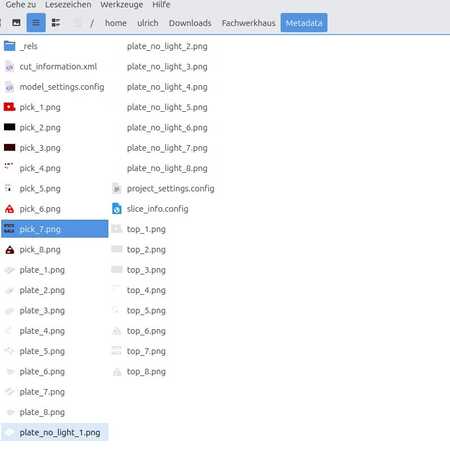This screenshot has width=450, height=450.
Task: Click plate_8.png thumbnail icon
Action: tap(10, 412)
